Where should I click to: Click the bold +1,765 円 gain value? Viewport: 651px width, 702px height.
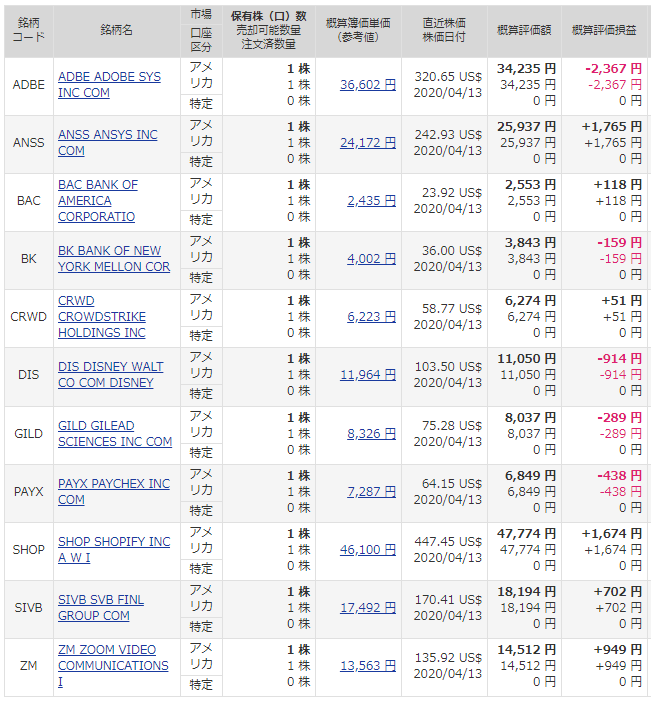[x=612, y=127]
